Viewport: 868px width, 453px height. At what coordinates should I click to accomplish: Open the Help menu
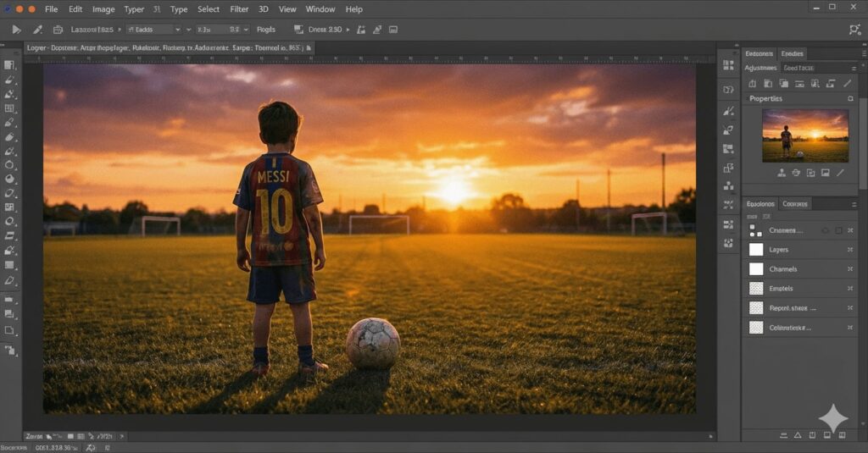354,8
